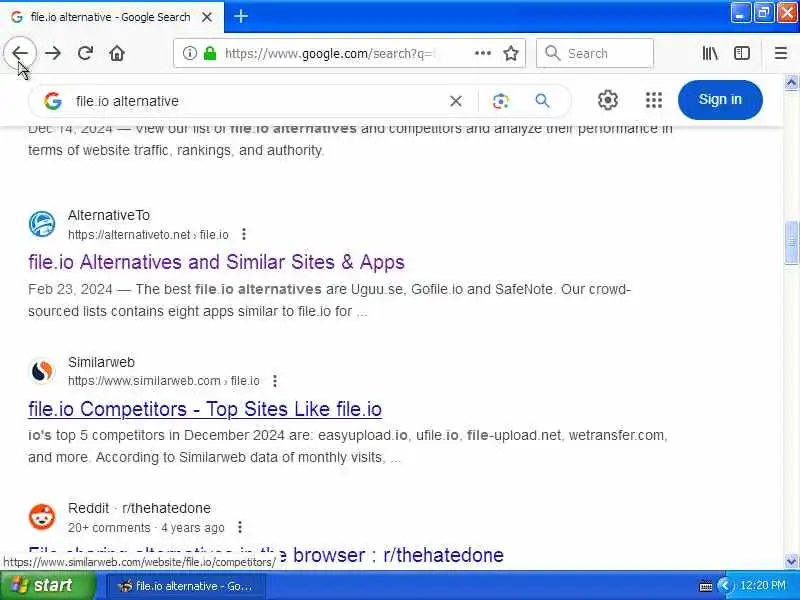Open more options for AlternativeTo result
The image size is (800, 600).
244,234
